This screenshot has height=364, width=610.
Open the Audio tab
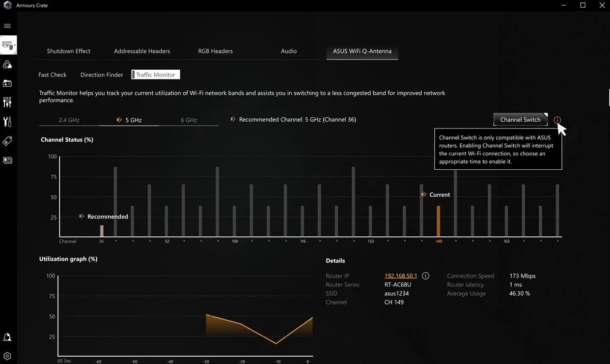289,51
